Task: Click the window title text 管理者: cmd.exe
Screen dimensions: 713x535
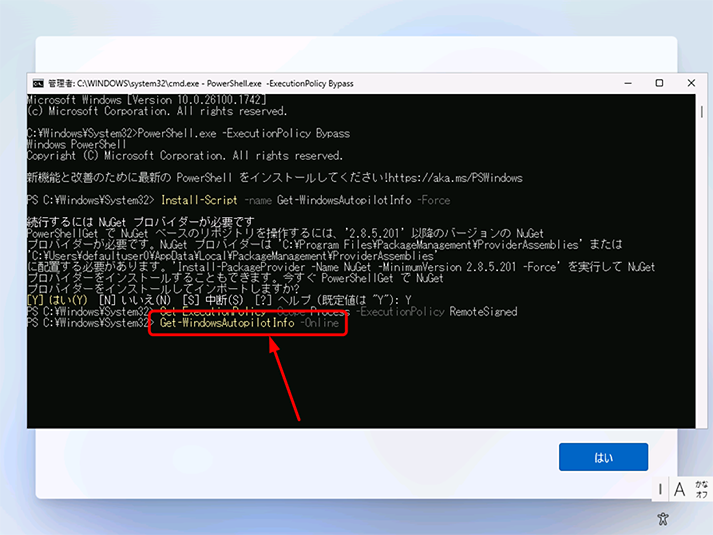Action: pos(201,84)
